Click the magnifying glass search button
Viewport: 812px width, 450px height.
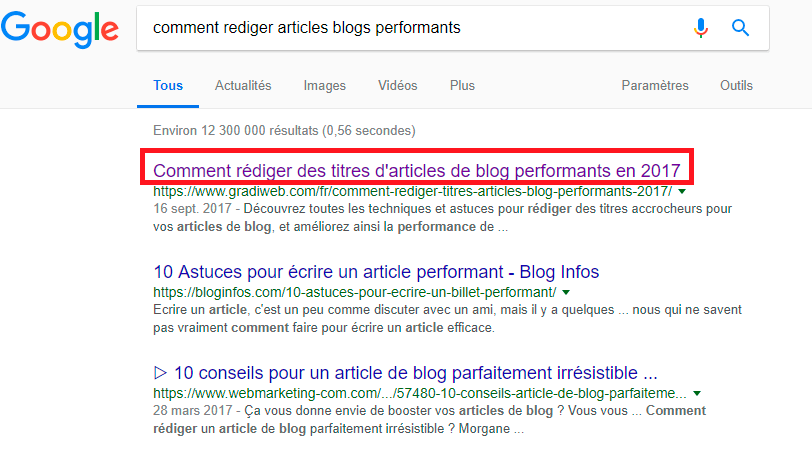coord(741,28)
